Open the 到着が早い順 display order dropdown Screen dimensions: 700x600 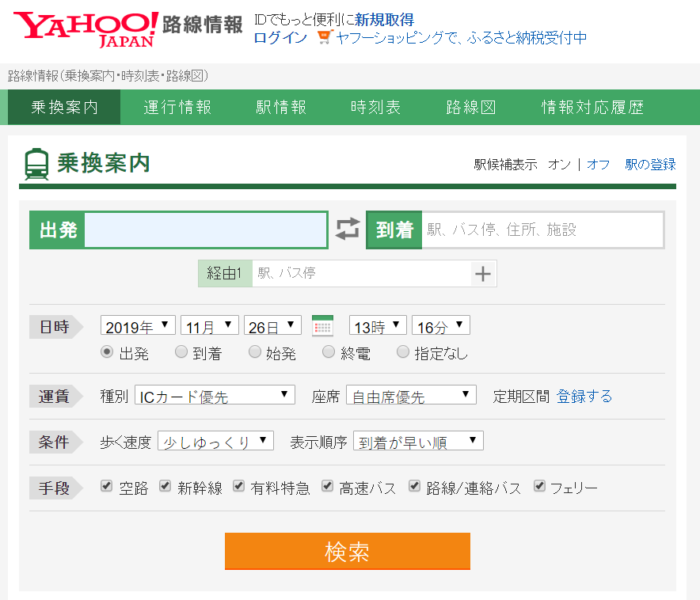click(x=418, y=441)
